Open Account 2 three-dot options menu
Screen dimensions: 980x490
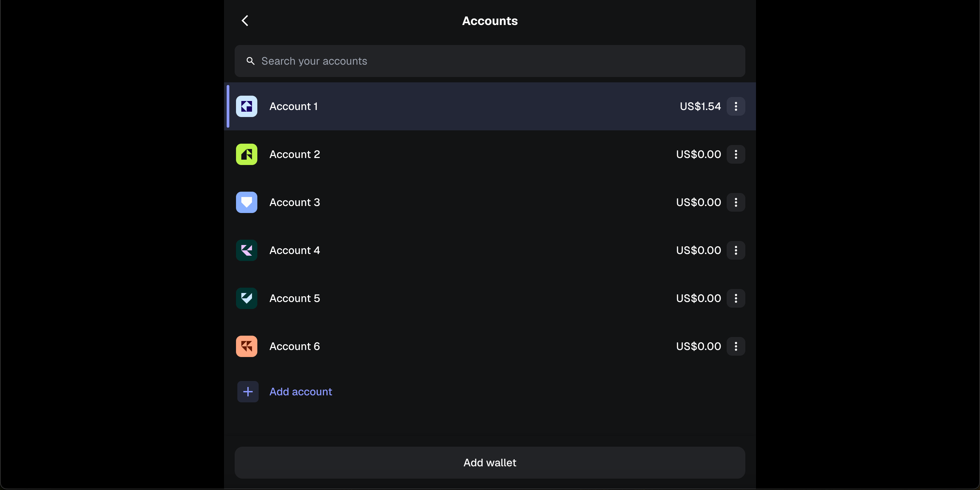(x=736, y=154)
